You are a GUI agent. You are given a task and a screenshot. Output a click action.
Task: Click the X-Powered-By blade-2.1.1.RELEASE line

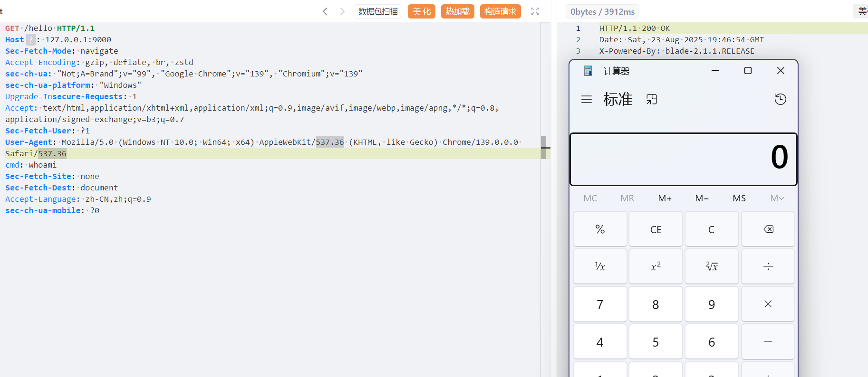tap(677, 51)
